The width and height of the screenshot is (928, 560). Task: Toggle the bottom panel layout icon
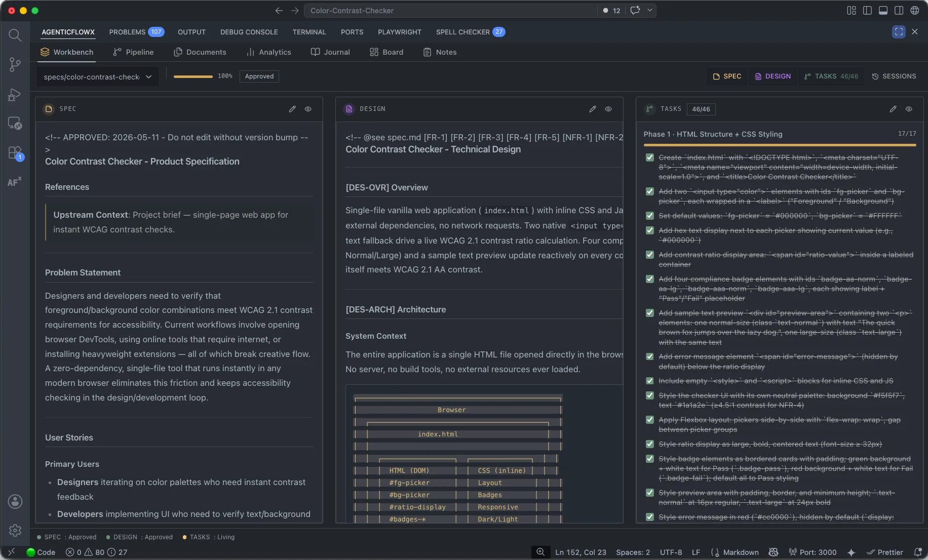click(x=883, y=11)
